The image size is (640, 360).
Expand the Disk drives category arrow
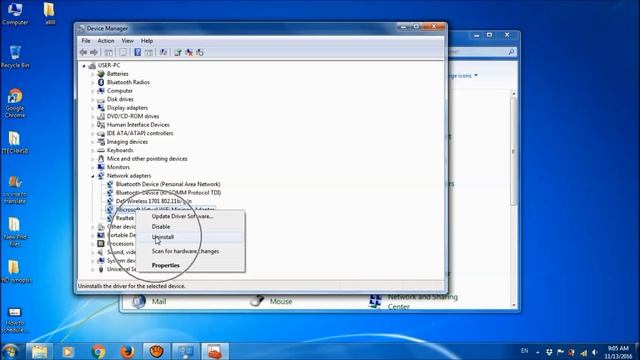(93, 99)
